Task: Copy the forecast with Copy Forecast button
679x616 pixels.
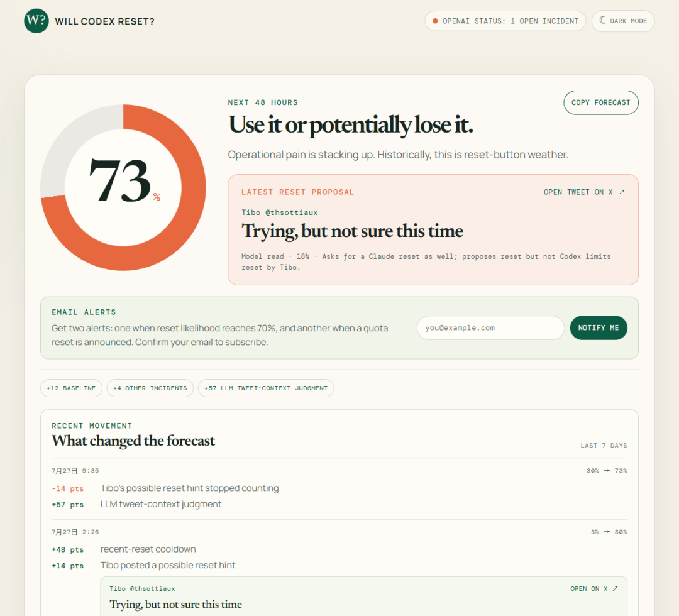Action: (x=600, y=102)
